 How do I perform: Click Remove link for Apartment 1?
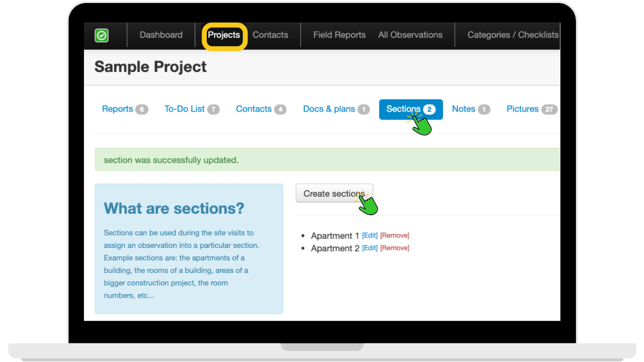394,235
